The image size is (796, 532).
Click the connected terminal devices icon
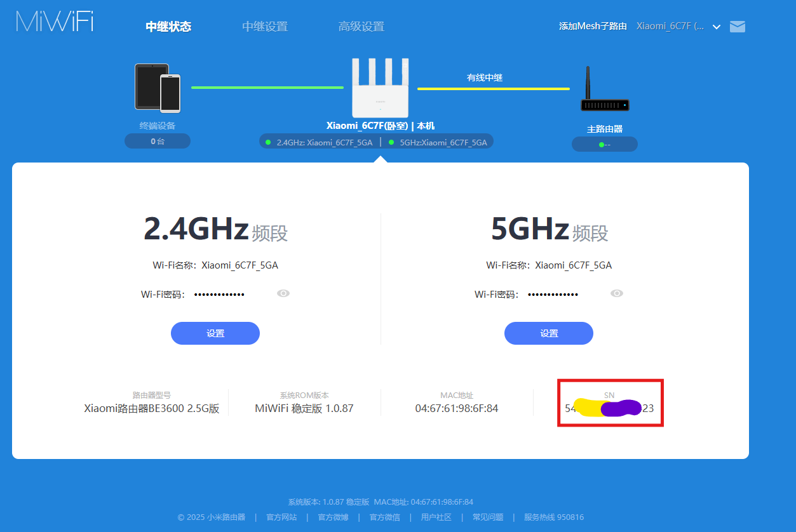(158, 88)
